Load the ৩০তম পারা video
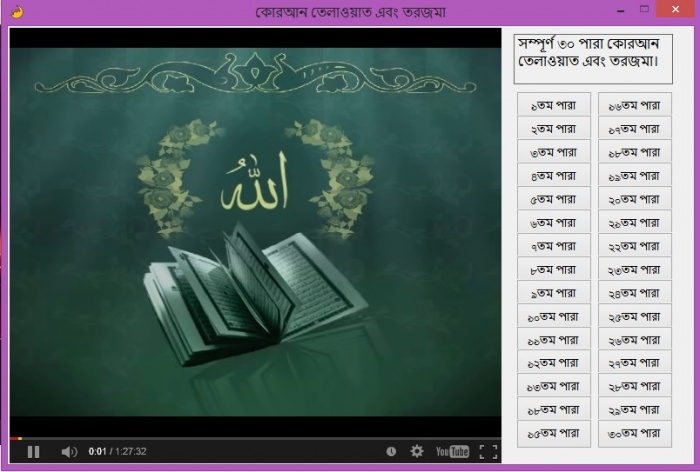This screenshot has width=700, height=472. 635,434
